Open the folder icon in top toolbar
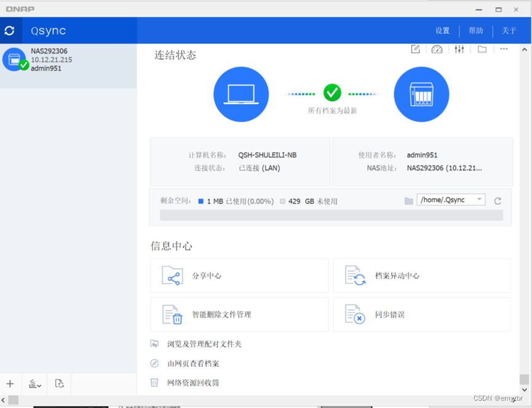The height and width of the screenshot is (408, 532). pyautogui.click(x=482, y=49)
